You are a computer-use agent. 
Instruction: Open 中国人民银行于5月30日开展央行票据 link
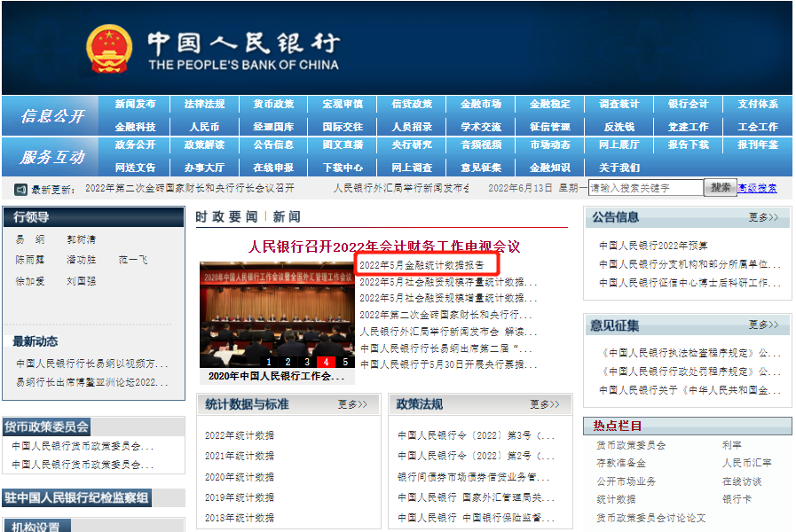(448, 364)
